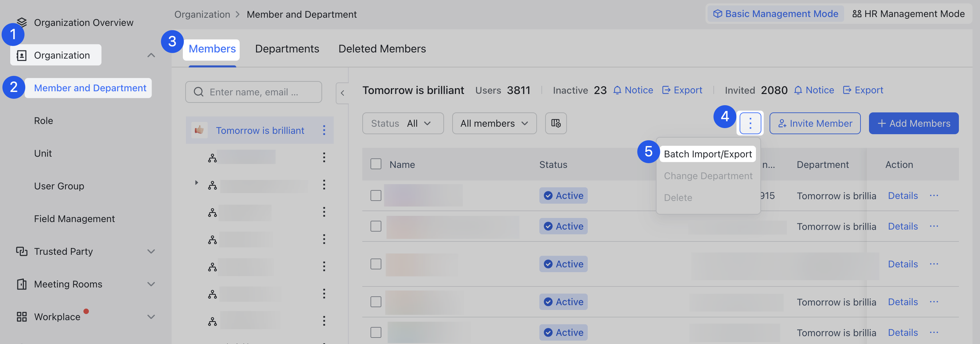Viewport: 980px width, 344px height.
Task: Open the column display settings icon
Action: tap(556, 123)
